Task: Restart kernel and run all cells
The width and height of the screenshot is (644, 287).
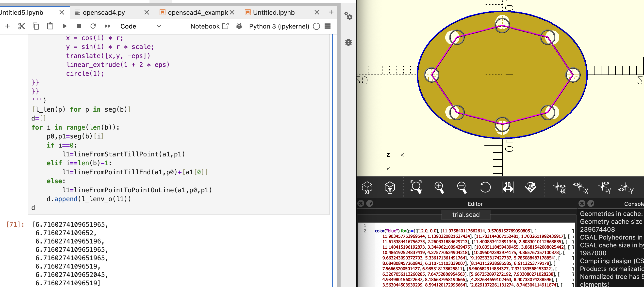Action: click(x=108, y=26)
